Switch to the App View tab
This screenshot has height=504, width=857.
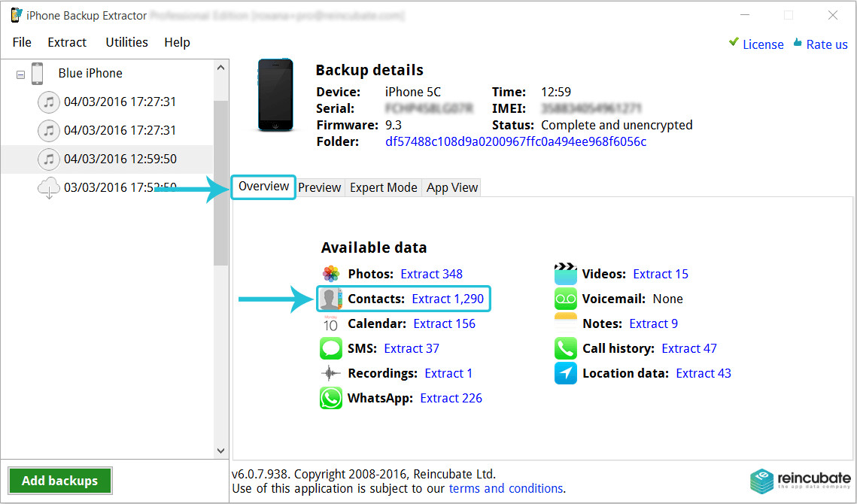[452, 187]
